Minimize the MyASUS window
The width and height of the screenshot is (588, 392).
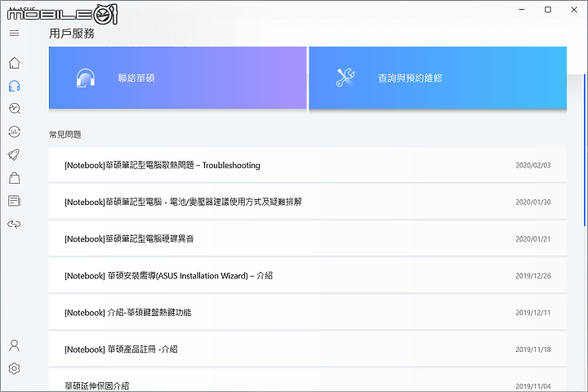click(x=522, y=9)
